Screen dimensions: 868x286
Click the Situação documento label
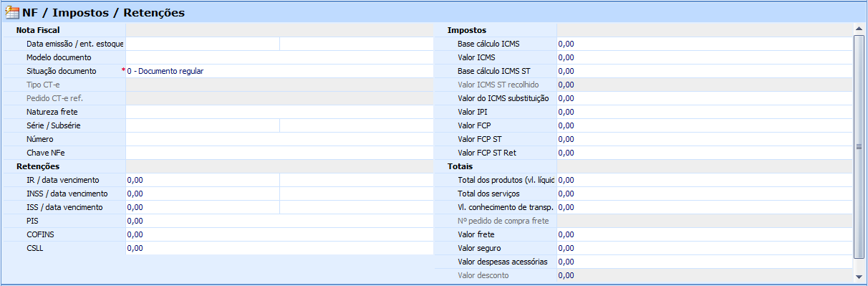(61, 71)
